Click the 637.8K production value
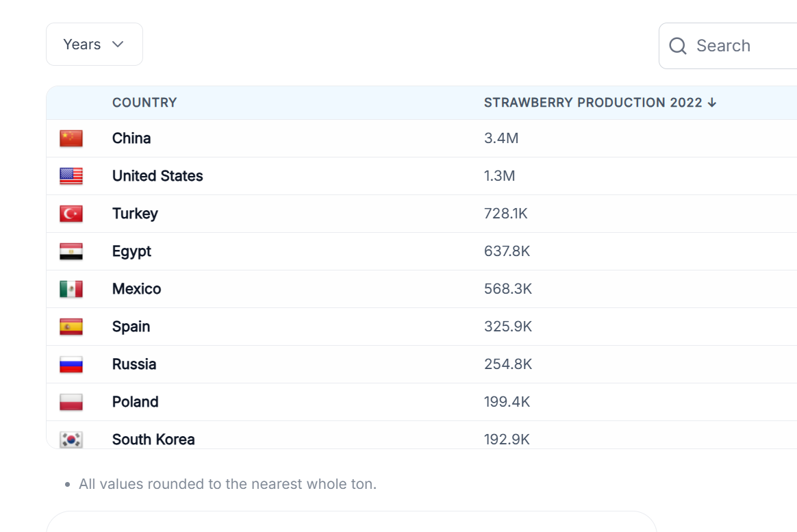The image size is (797, 532). coord(507,251)
